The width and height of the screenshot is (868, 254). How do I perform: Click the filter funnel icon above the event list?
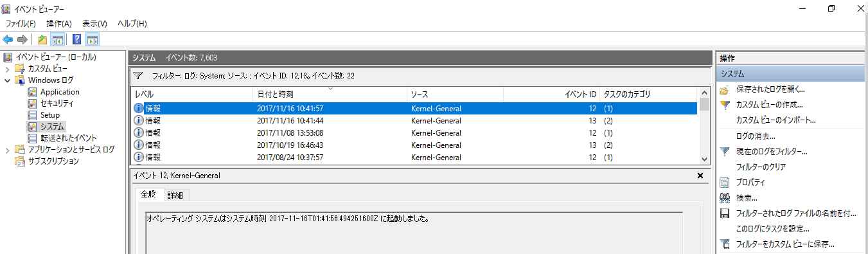click(x=137, y=75)
